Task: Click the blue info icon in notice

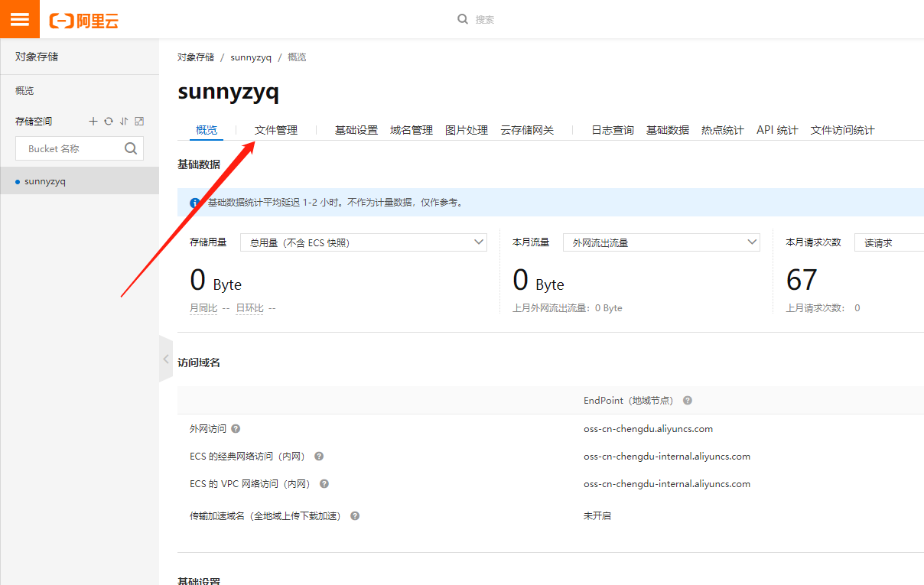Action: 195,203
